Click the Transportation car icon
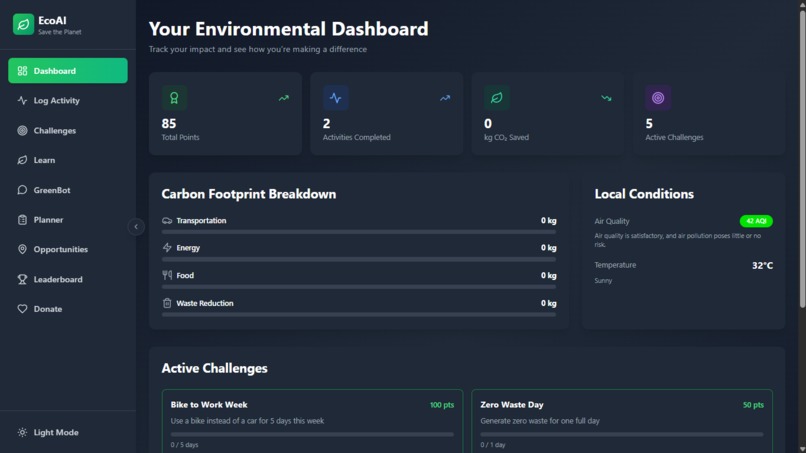This screenshot has width=806, height=453. coord(167,221)
